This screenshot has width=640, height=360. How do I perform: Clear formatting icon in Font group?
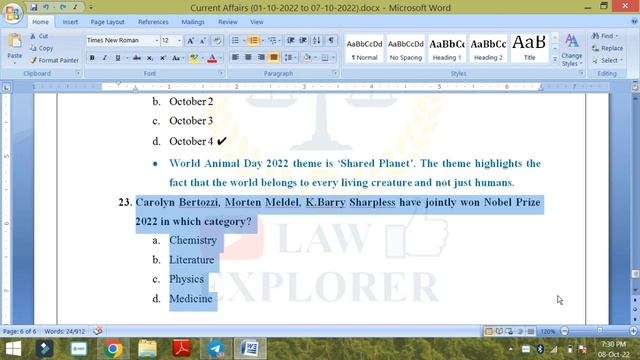coord(218,40)
